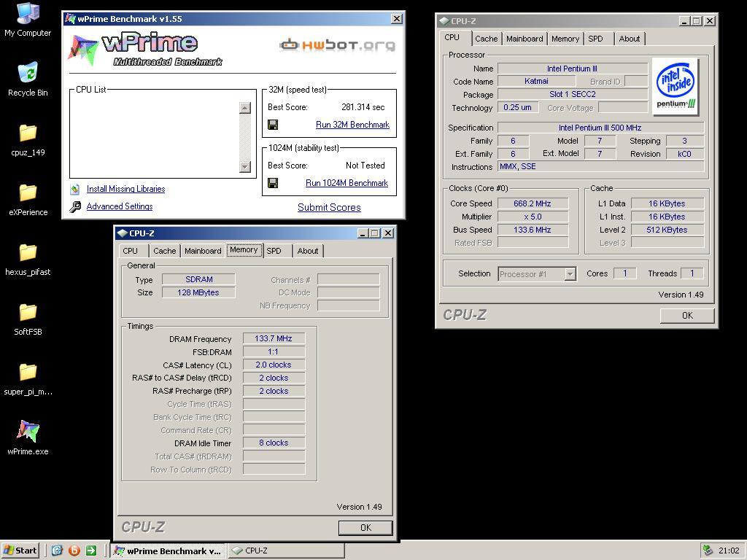This screenshot has width=747, height=560.
Task: Click CPU List scrollbar up arrow
Action: point(245,108)
